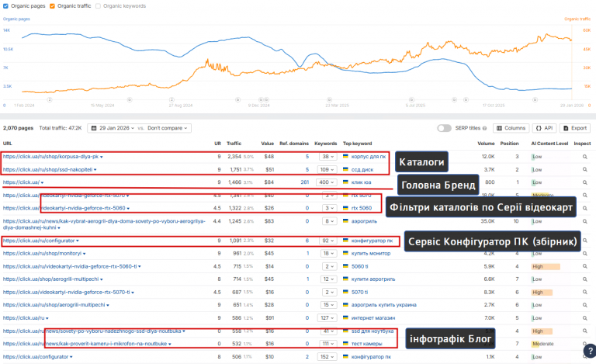Screen dimensions: 596x364
Task: Inspect the ssd-nakopiteli row with magnifier
Action: click(x=585, y=169)
